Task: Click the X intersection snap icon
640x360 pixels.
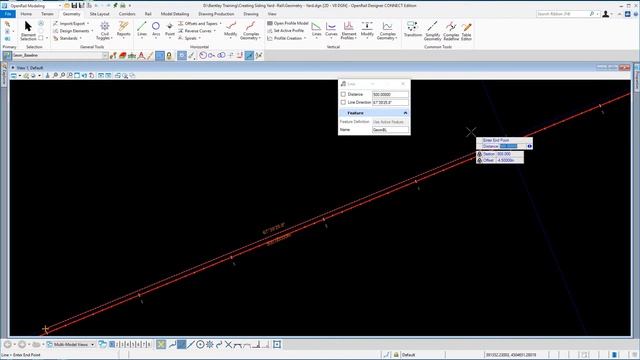Action: pos(229,344)
